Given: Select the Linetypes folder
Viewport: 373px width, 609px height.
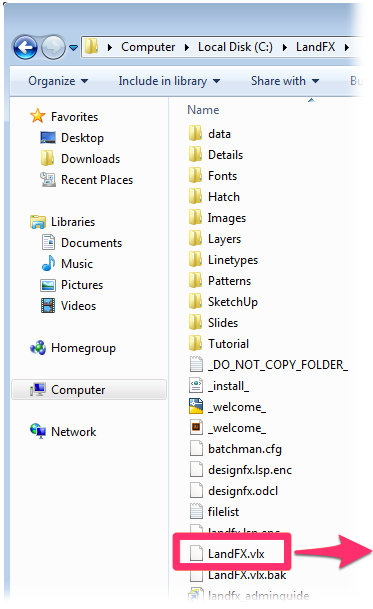Looking at the screenshot, I should (x=233, y=260).
